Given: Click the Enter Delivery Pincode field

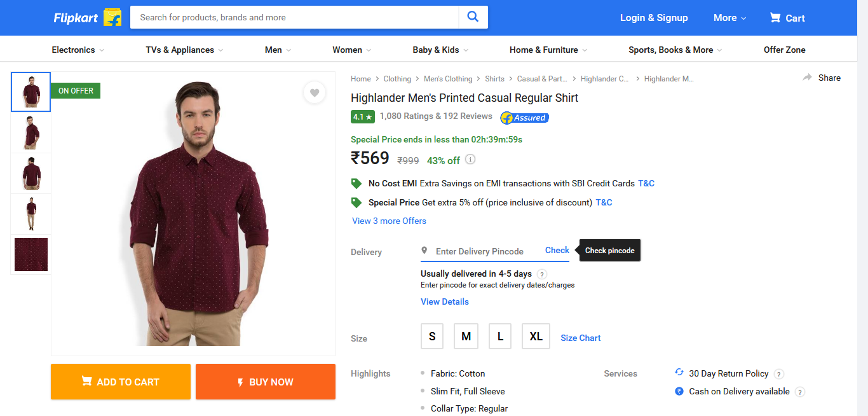Looking at the screenshot, I should pos(483,251).
